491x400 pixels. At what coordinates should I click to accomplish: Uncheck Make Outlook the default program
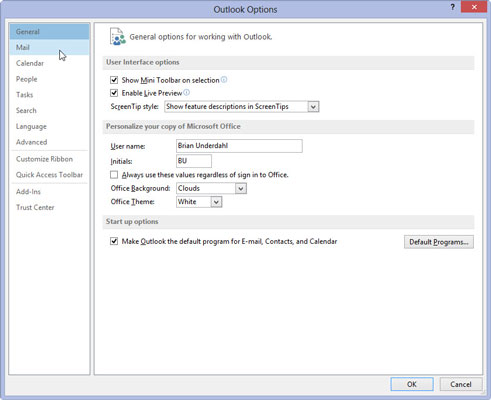click(x=114, y=241)
